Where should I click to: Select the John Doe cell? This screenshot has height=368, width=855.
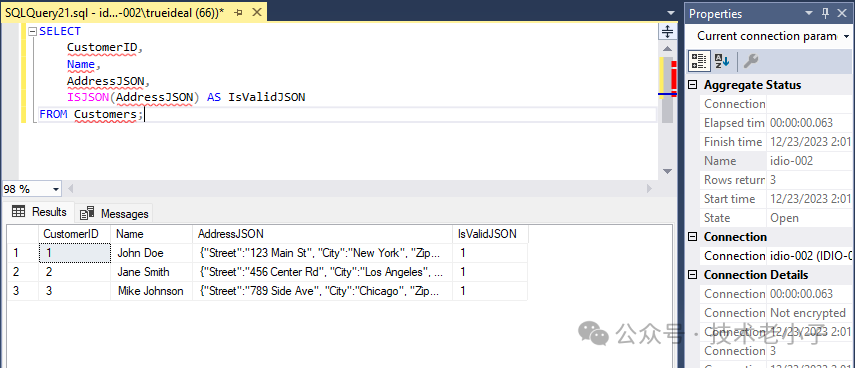click(x=152, y=253)
